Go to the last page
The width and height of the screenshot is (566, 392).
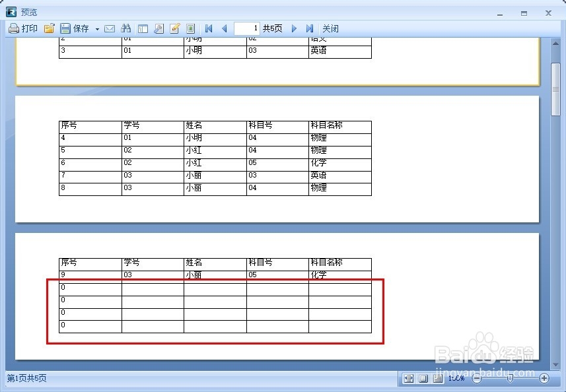[309, 28]
